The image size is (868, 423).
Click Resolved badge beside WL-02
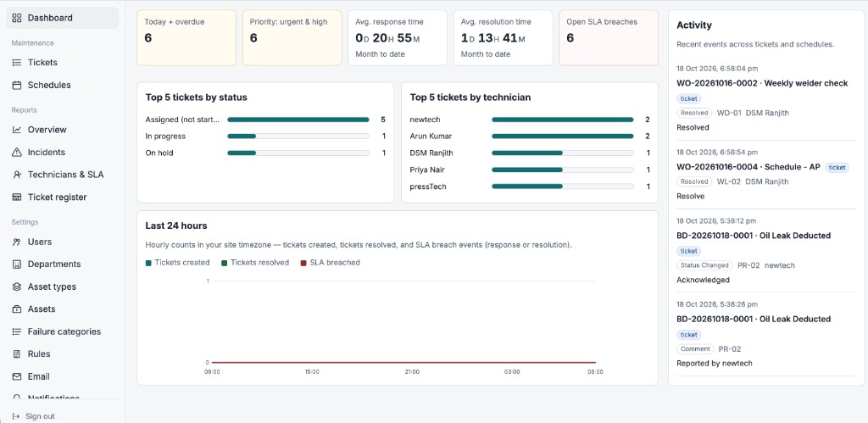click(694, 181)
